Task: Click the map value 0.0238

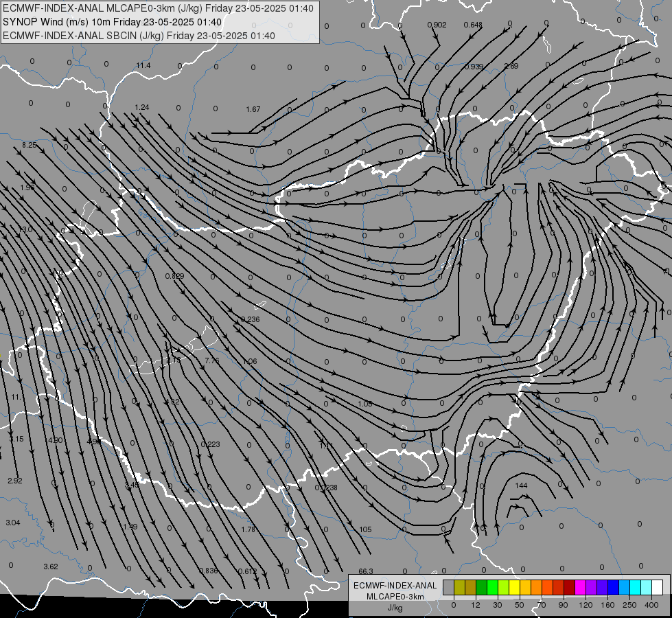Action: coord(326,488)
